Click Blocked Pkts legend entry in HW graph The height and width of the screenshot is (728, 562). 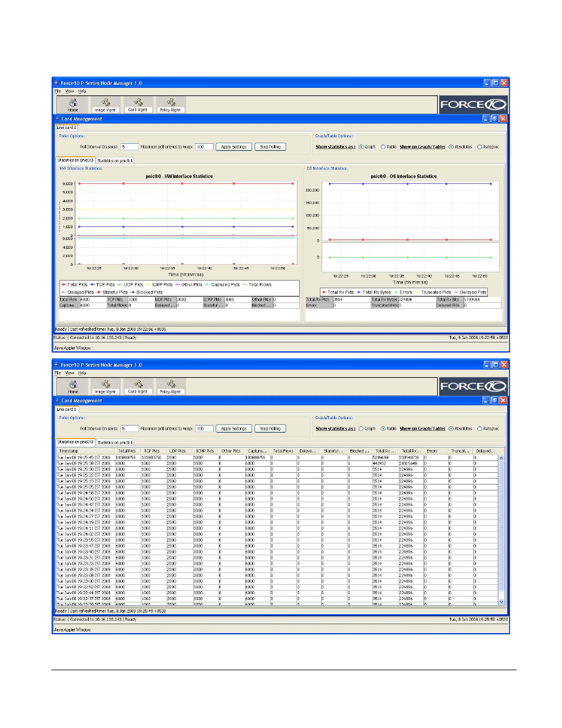click(x=146, y=292)
